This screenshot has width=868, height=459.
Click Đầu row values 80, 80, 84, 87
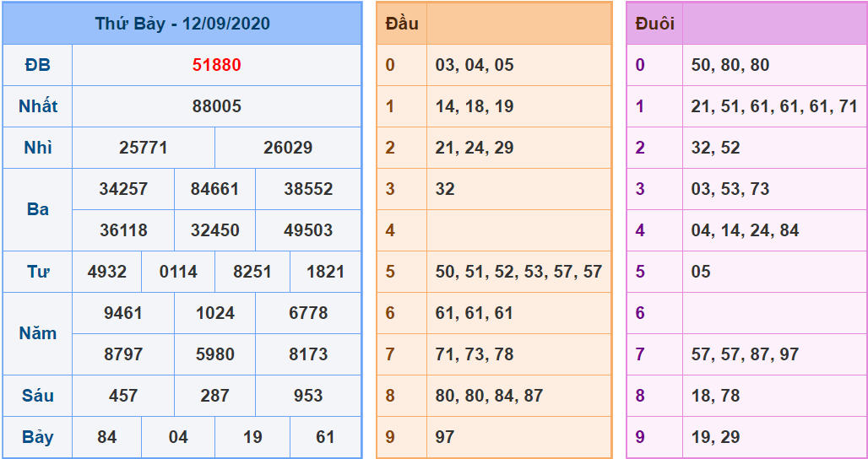(489, 396)
